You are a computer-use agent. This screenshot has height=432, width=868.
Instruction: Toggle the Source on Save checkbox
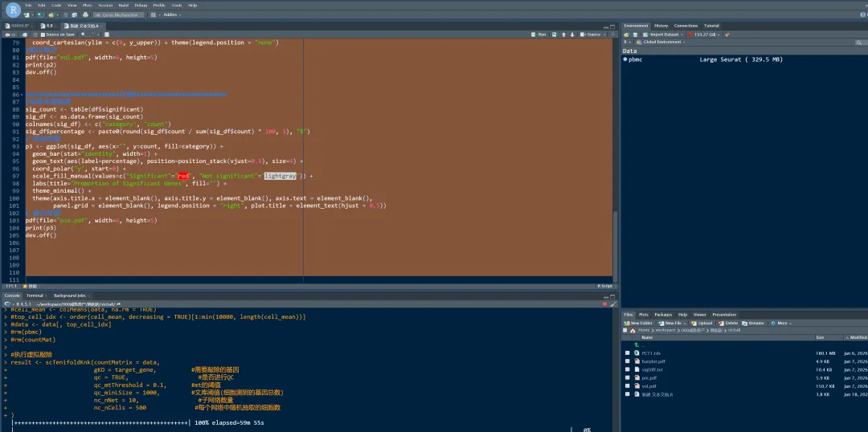coord(43,35)
